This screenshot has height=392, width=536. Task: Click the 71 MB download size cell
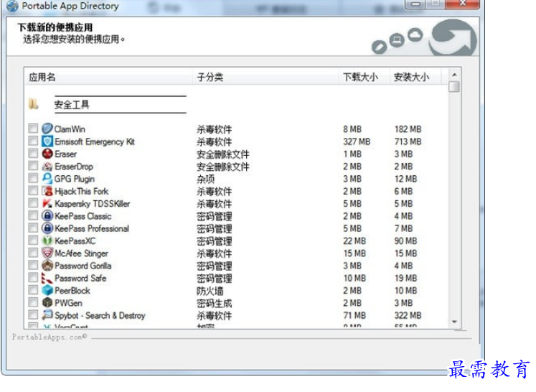pyautogui.click(x=354, y=315)
